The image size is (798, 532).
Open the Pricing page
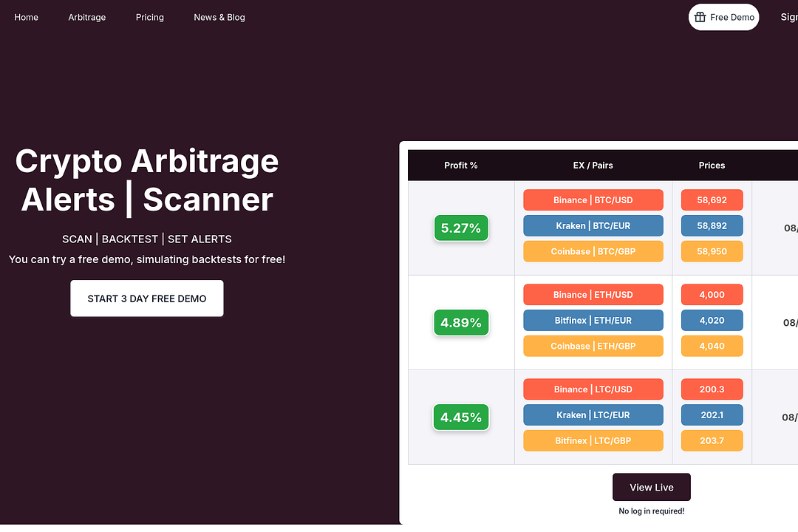click(x=150, y=17)
